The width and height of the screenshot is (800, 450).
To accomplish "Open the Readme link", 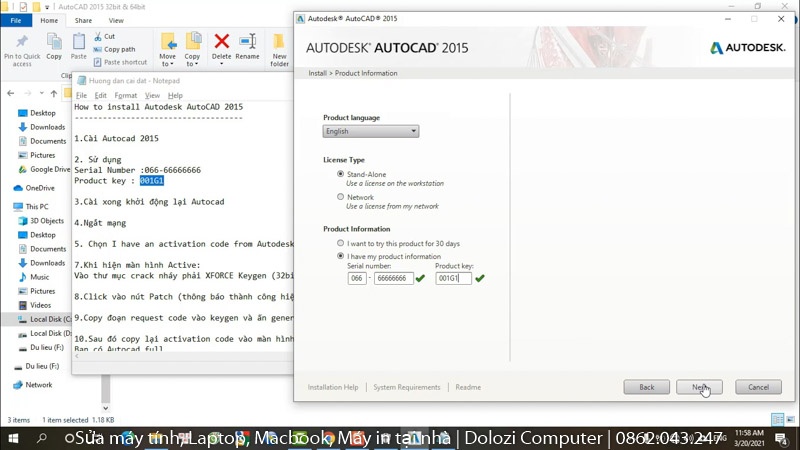I will click(468, 387).
